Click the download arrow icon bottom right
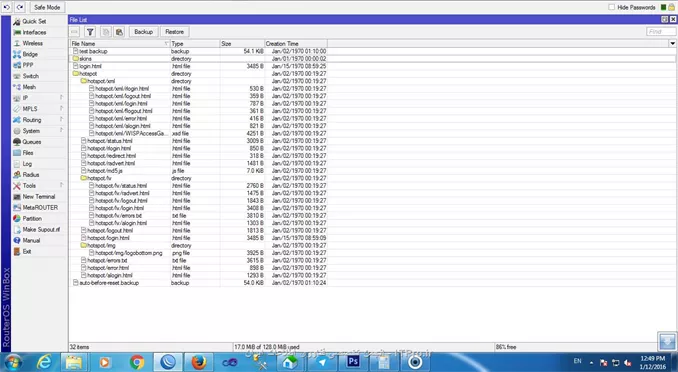This screenshot has width=678, height=372. 667,341
